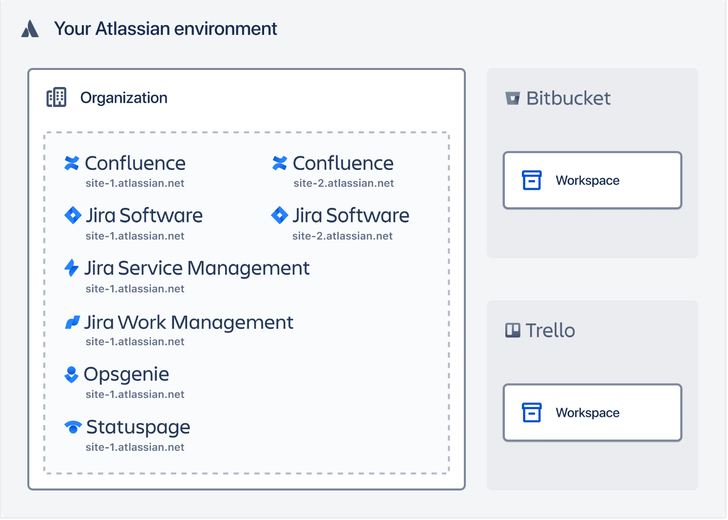Select the Jira Service Management label

(x=197, y=268)
